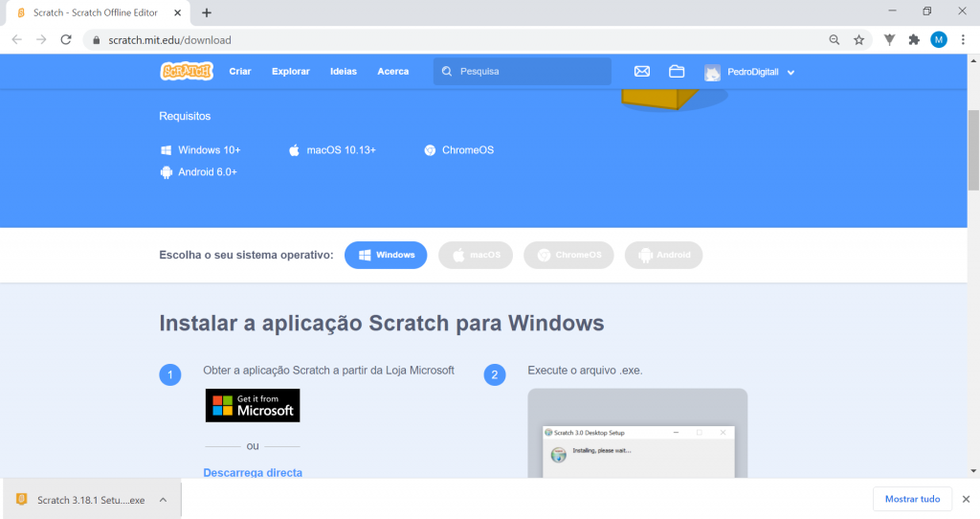Expand options for the Scratch Setup download

[x=163, y=500]
